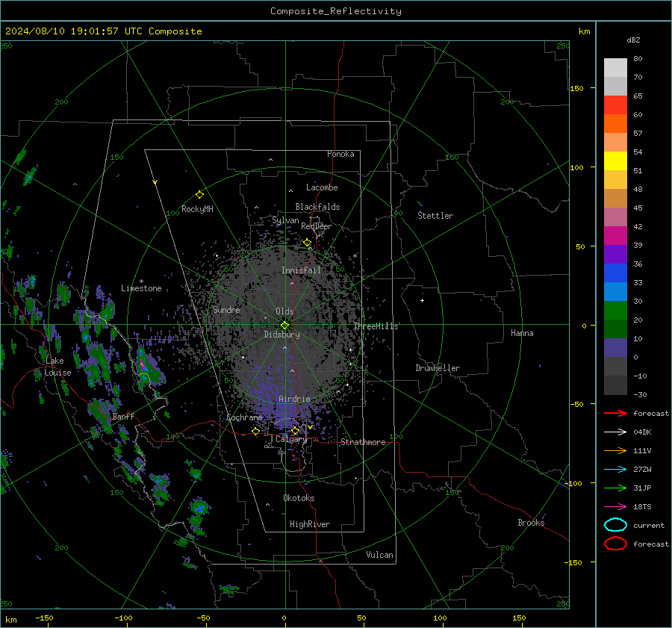Click the Brooks city label

point(531,523)
